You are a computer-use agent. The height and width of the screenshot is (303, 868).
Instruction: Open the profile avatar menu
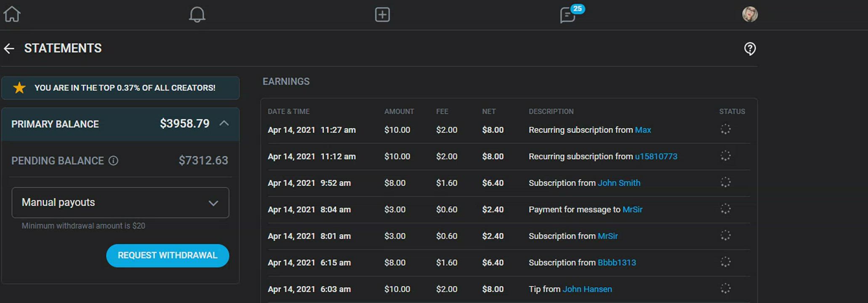click(x=749, y=14)
